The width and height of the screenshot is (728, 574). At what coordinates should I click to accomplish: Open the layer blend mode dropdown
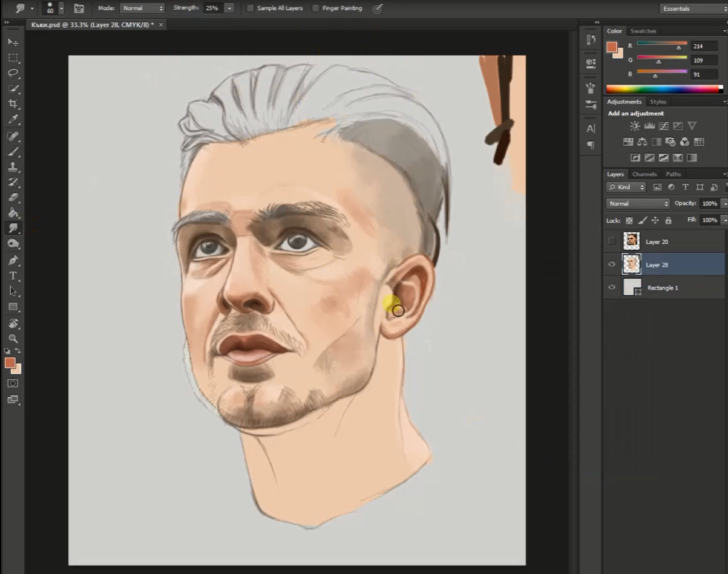pos(637,204)
